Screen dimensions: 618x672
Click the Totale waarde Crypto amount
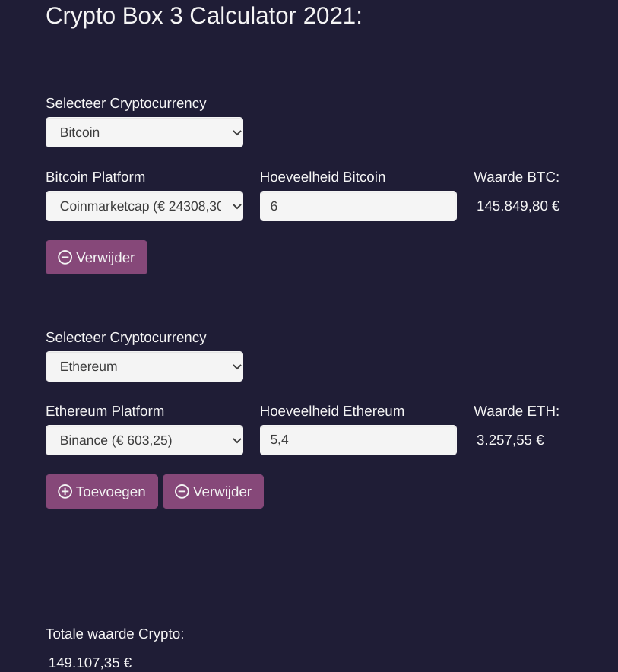click(90, 662)
